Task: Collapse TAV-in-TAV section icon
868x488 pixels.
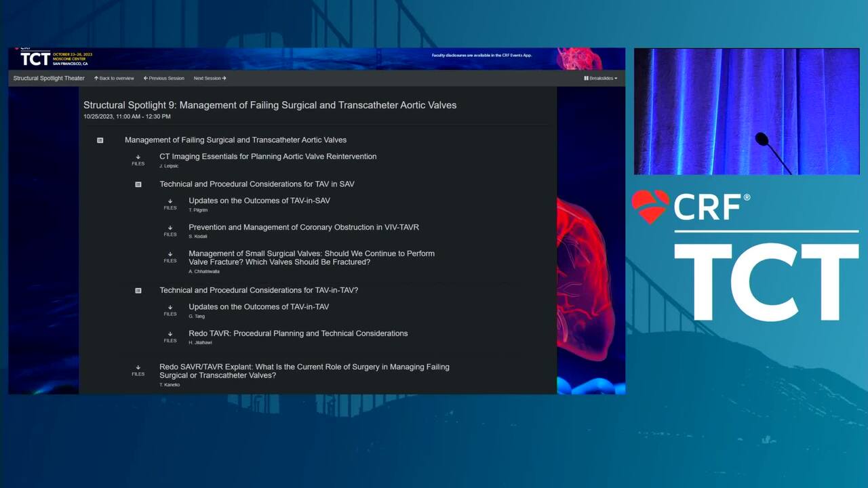Action: tap(138, 291)
